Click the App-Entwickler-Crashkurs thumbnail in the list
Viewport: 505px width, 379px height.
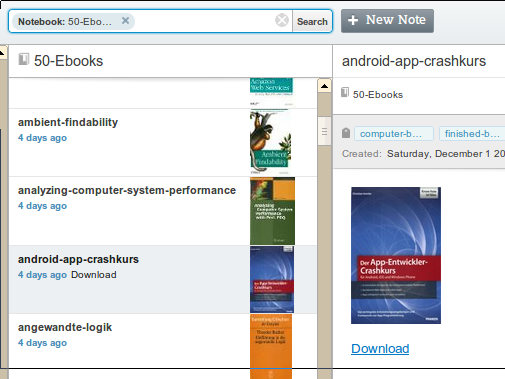click(x=272, y=279)
